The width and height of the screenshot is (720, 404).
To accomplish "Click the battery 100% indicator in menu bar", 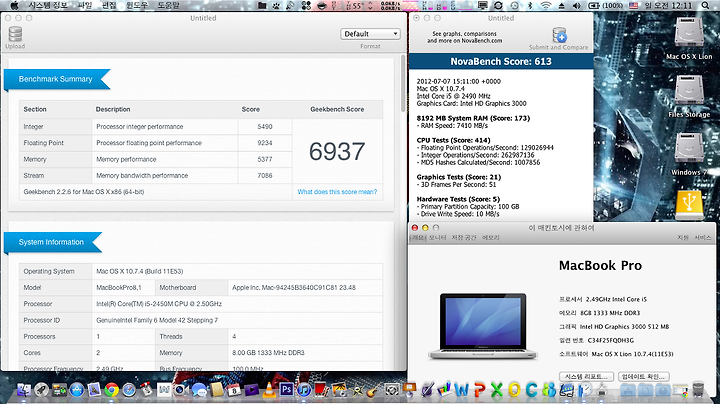I will (x=606, y=6).
